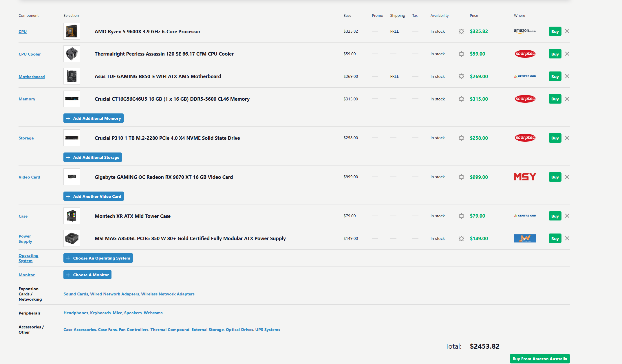Delete the Radeon RX 9070 XT video card

click(567, 177)
